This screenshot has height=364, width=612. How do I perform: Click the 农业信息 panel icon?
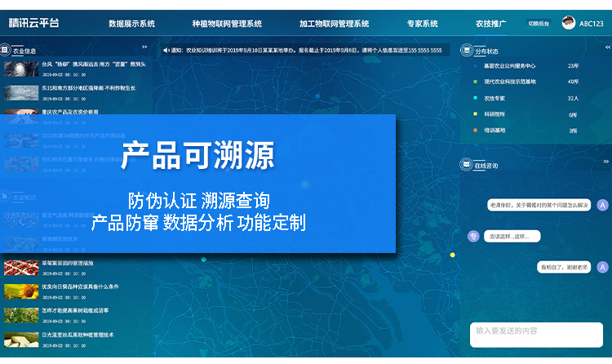point(7,51)
